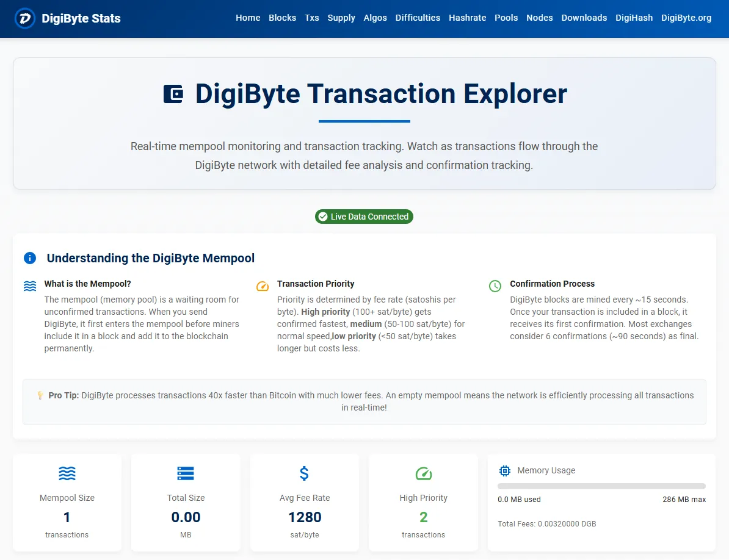Click the server stack icon on Total Size card
729x560 pixels.
coord(186,473)
